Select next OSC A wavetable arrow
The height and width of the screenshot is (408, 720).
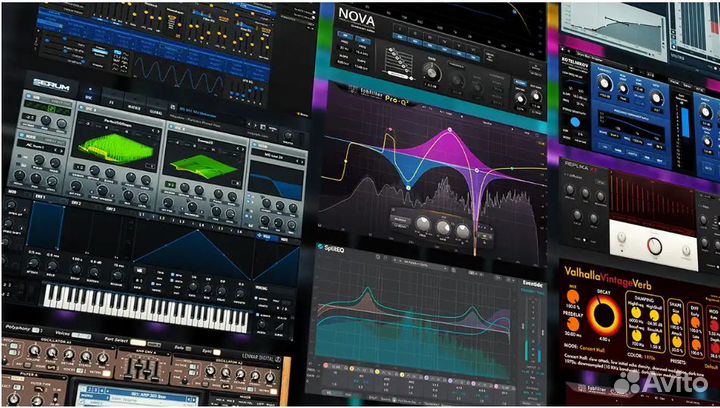click(x=157, y=131)
